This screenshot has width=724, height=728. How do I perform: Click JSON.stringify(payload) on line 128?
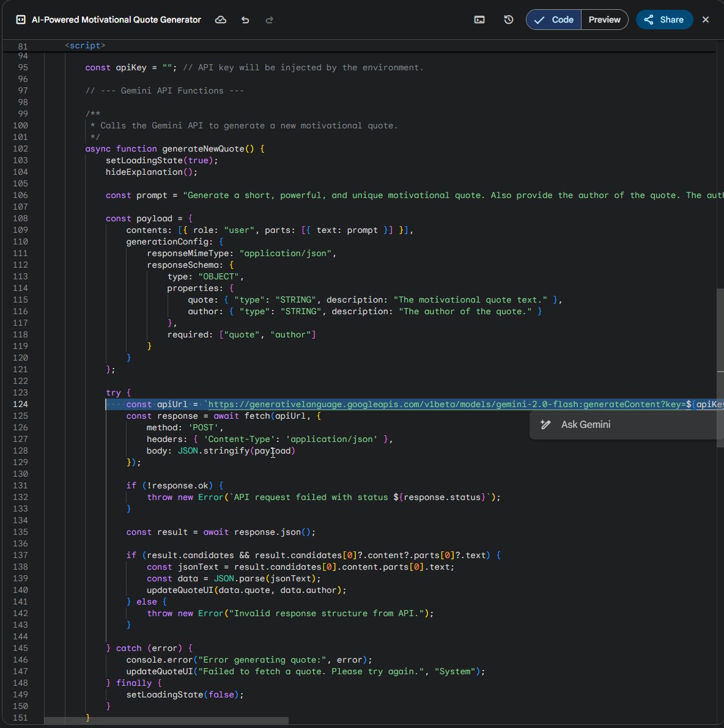click(237, 450)
